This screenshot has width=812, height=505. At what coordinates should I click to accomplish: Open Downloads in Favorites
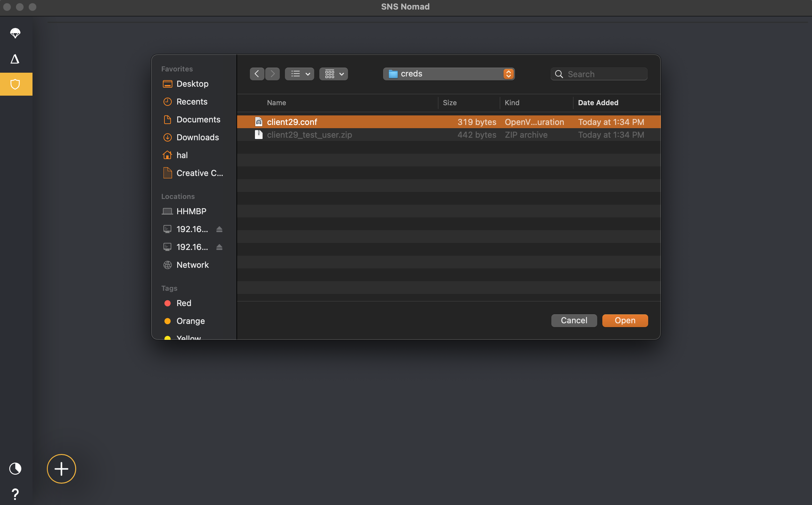[x=197, y=137]
